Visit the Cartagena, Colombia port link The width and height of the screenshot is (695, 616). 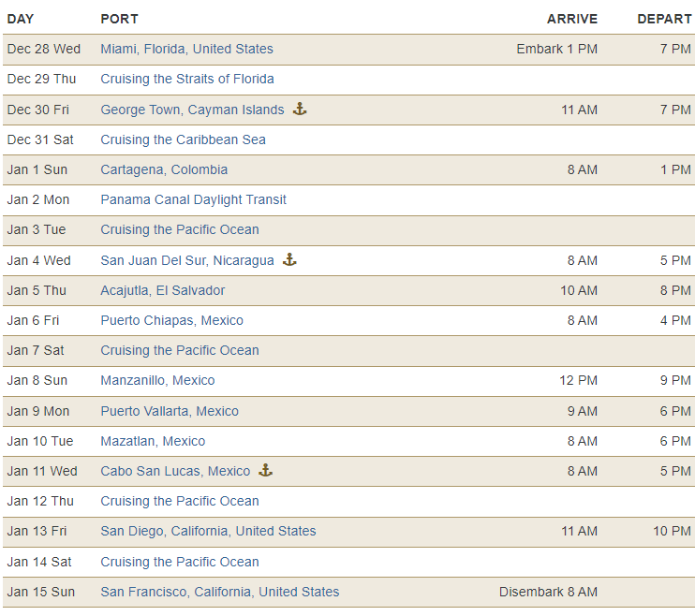tap(164, 169)
